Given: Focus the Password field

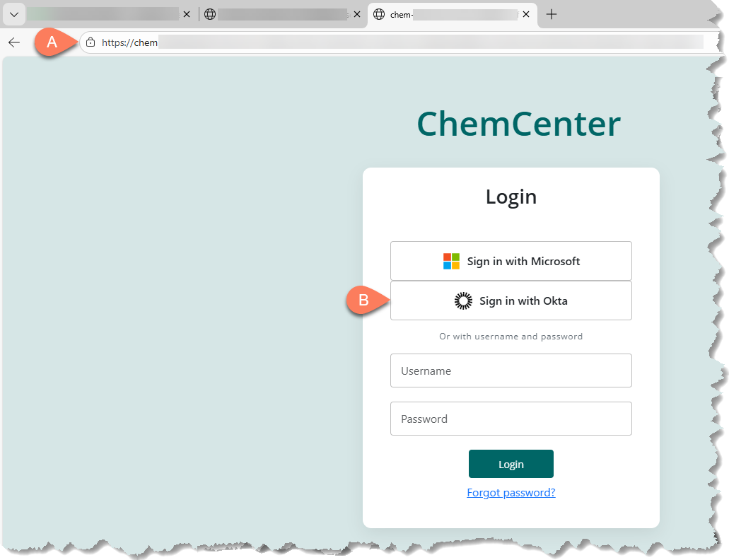Looking at the screenshot, I should pyautogui.click(x=511, y=419).
